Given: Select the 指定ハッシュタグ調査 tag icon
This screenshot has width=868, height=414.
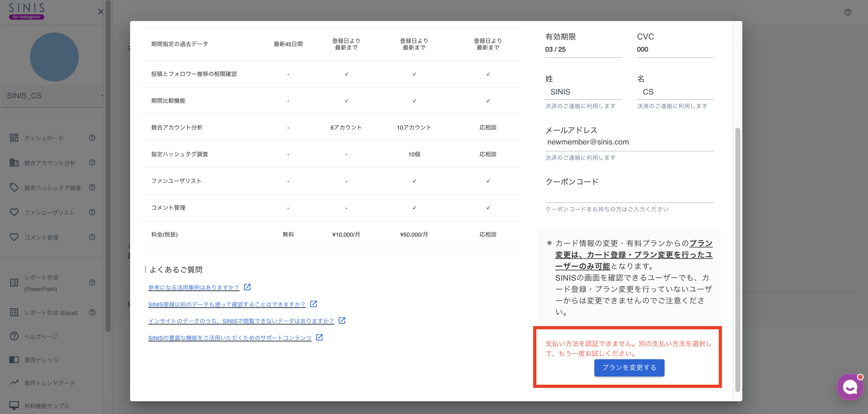Looking at the screenshot, I should (x=14, y=188).
